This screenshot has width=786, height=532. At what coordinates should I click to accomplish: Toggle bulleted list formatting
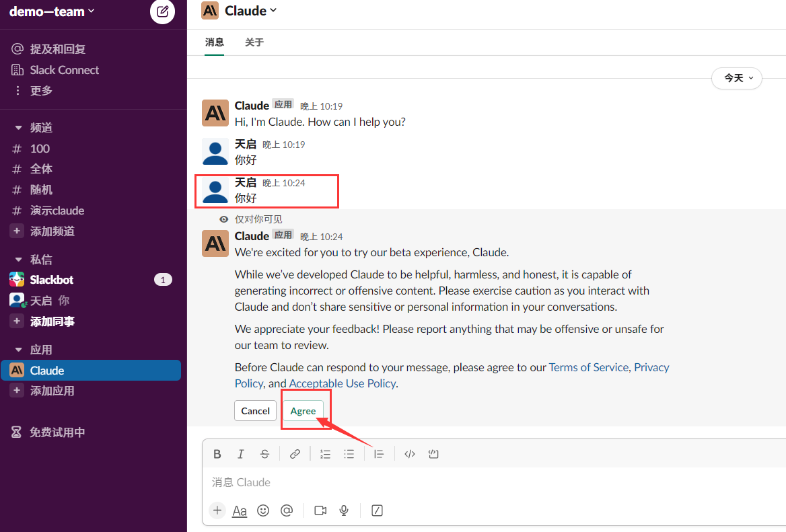click(349, 454)
